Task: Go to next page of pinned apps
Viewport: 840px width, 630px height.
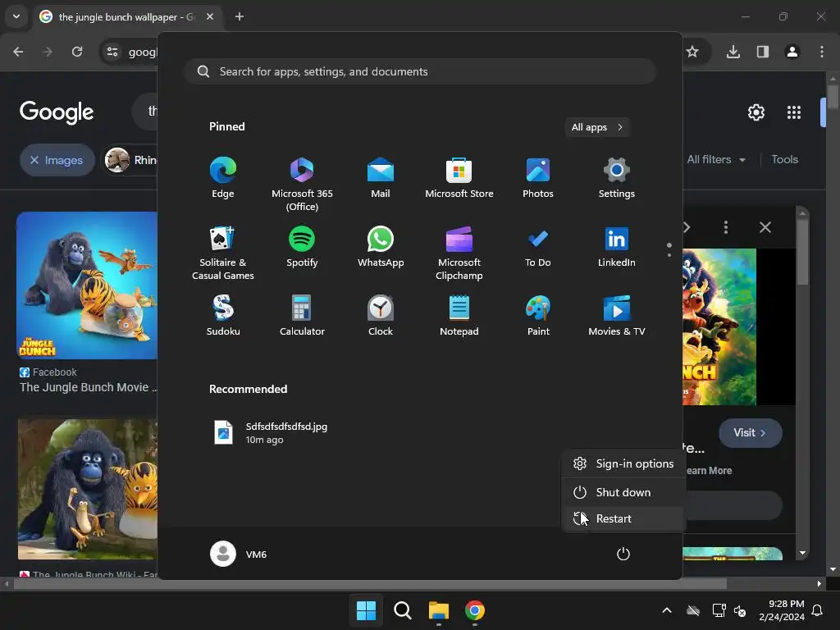Action: point(669,254)
